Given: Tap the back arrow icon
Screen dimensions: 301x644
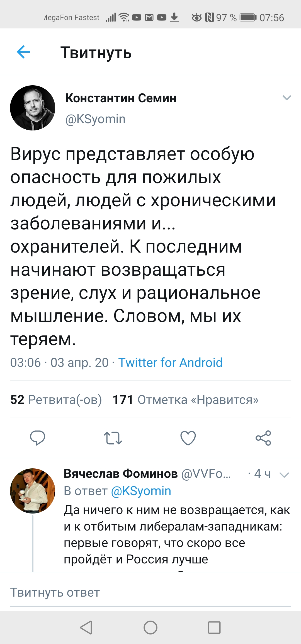Looking at the screenshot, I should [23, 52].
